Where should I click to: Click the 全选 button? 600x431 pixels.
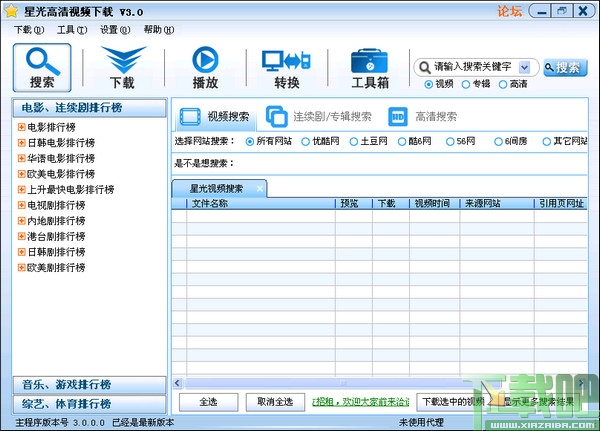209,402
